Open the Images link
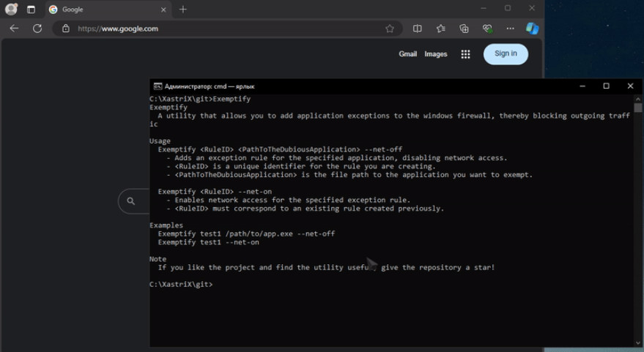Screen dimensions: 644x352 (x=436, y=53)
